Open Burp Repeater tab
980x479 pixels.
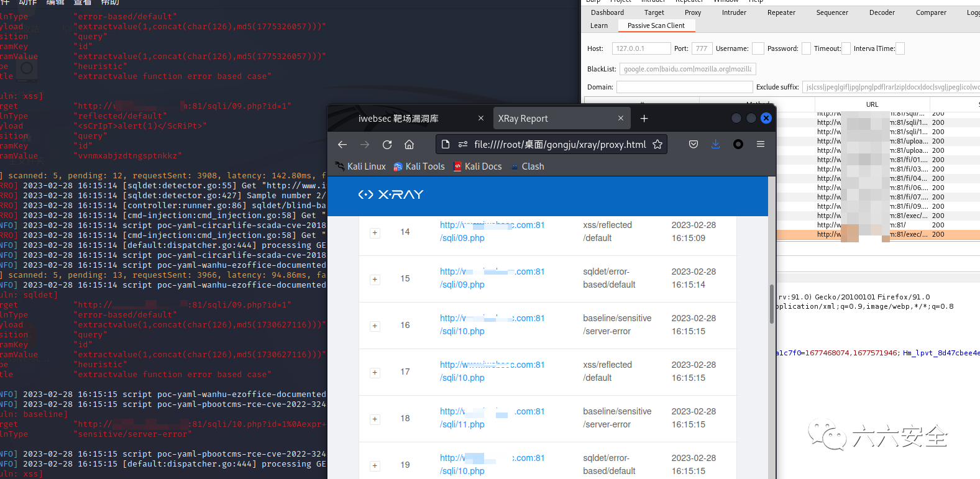[781, 12]
